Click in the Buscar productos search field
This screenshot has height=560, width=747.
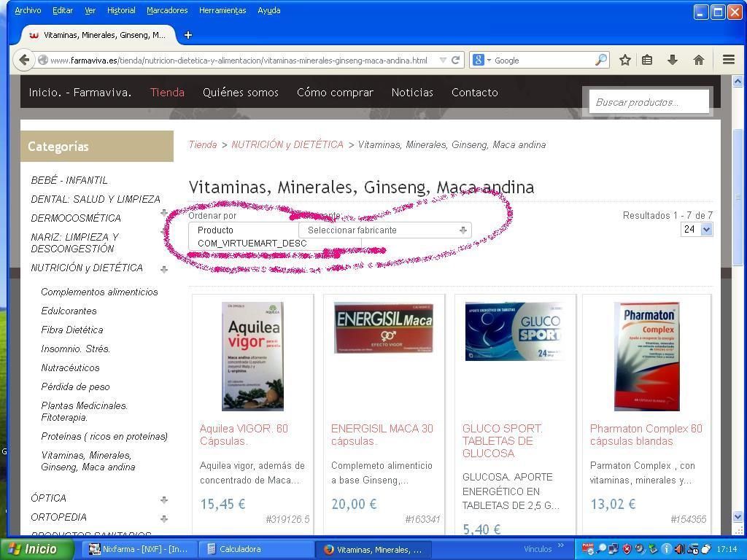tap(649, 102)
